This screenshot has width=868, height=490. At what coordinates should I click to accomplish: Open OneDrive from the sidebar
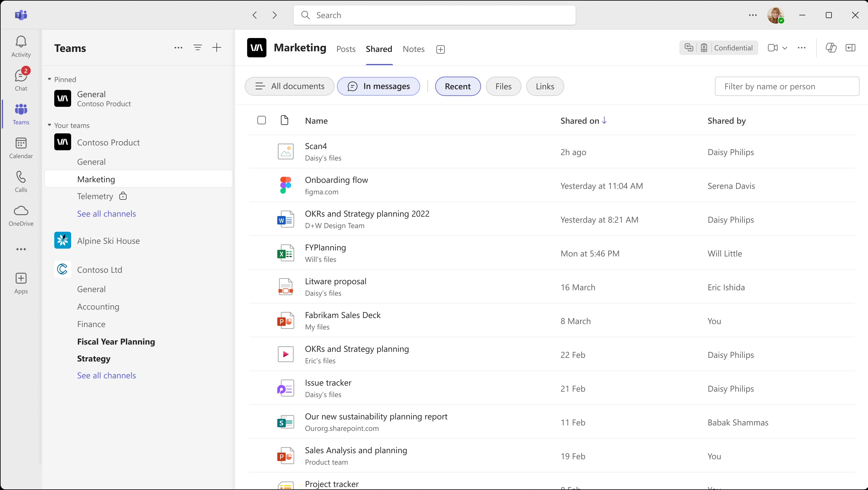coord(21,215)
